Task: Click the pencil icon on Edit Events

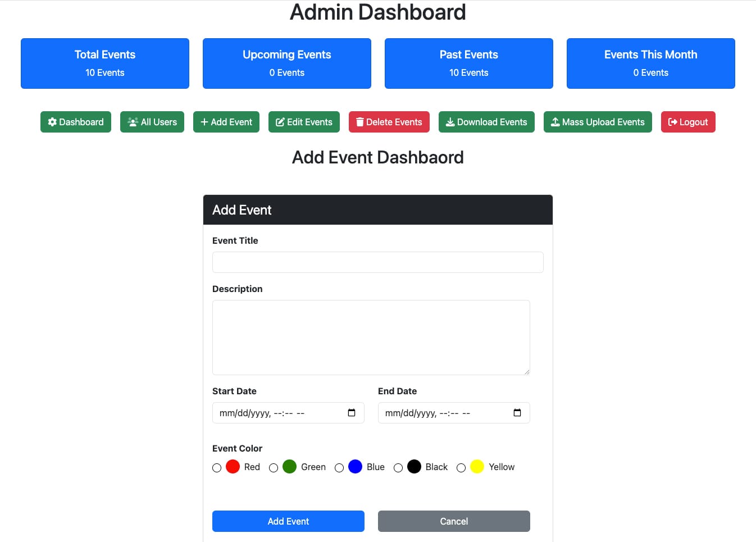Action: (x=280, y=122)
